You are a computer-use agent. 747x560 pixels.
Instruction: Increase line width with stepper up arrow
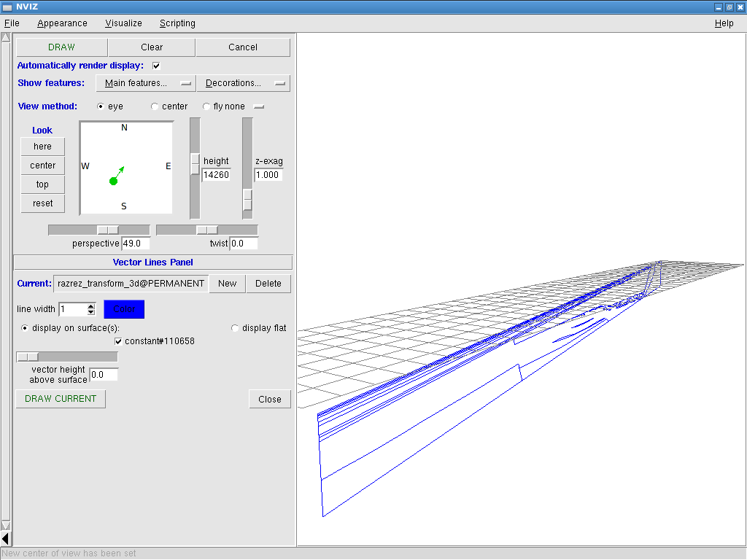(x=91, y=306)
